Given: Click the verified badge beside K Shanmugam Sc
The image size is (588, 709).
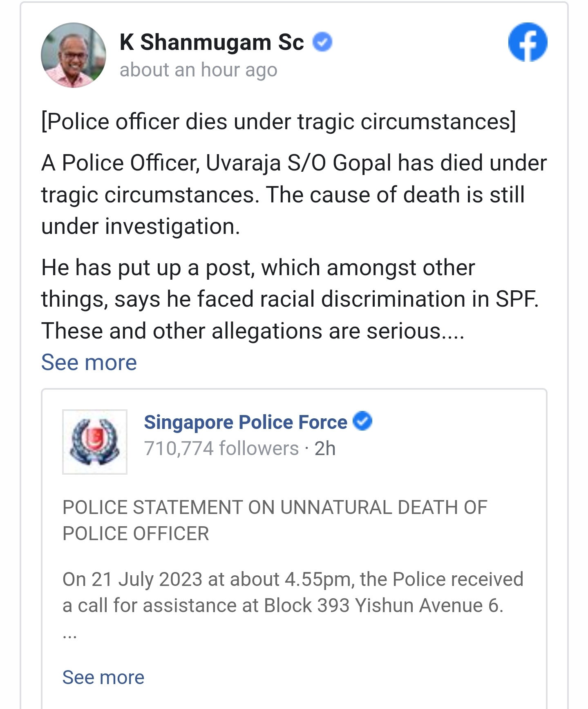Looking at the screenshot, I should tap(322, 42).
